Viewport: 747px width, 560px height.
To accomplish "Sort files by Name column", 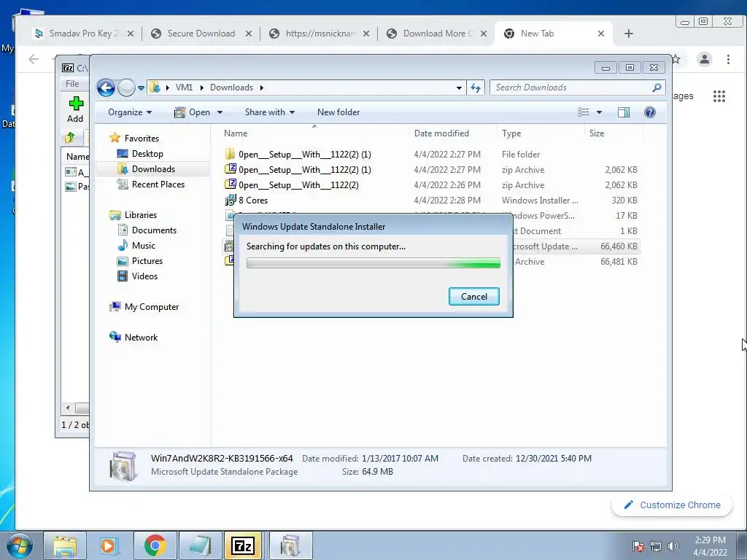I will point(314,133).
